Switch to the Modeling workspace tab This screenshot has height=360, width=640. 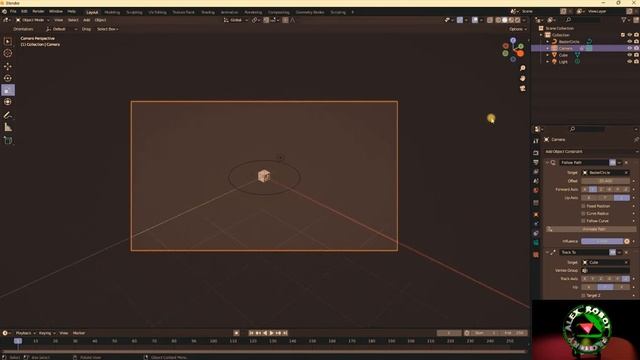112,12
